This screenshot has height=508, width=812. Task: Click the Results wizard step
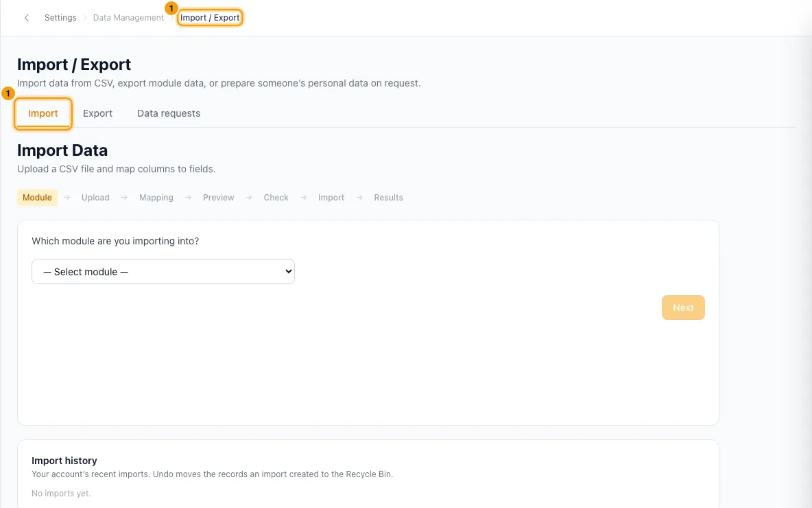388,198
